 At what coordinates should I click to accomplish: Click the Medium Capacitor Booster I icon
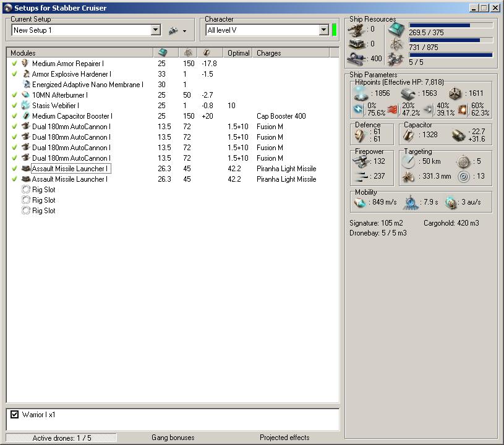(x=25, y=116)
